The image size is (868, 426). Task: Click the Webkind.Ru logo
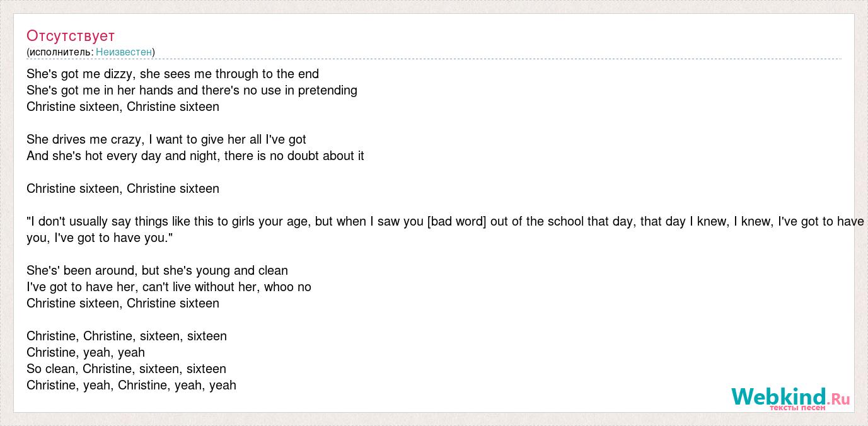[790, 398]
